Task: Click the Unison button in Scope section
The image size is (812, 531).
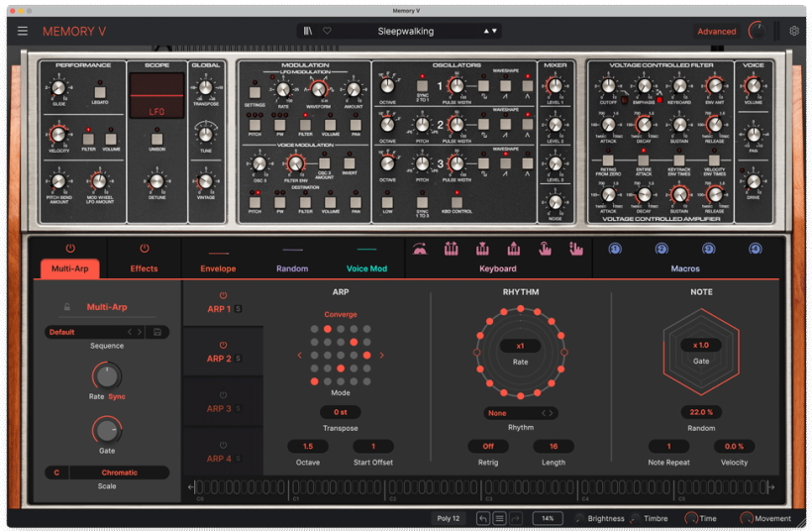Action: point(156,139)
